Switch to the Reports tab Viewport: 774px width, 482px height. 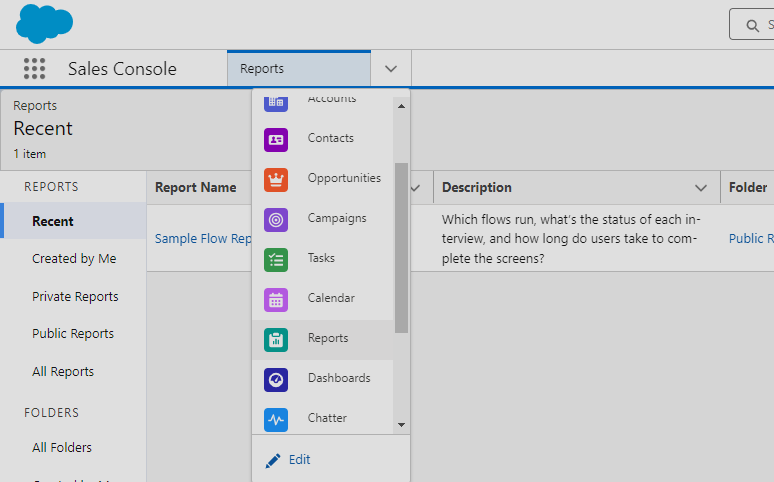(299, 69)
